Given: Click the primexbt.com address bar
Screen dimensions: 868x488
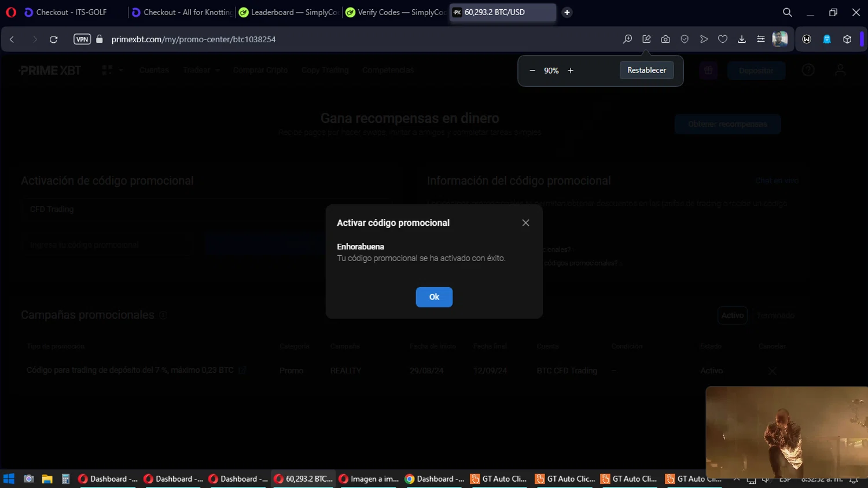Looking at the screenshot, I should [x=193, y=39].
